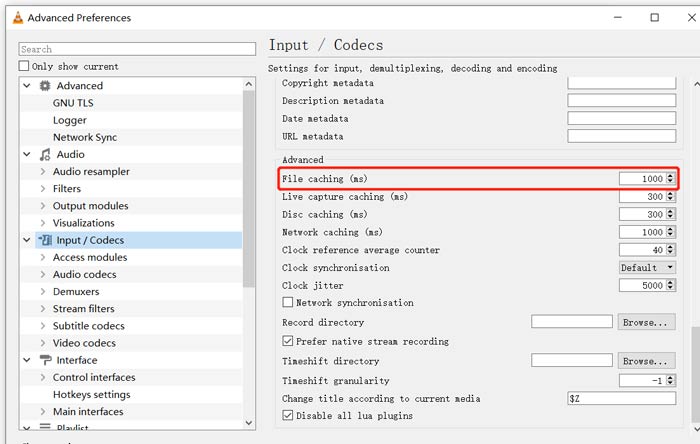Uncheck Prefer native stream recording
Viewport: 700px width, 444px height.
coord(288,341)
